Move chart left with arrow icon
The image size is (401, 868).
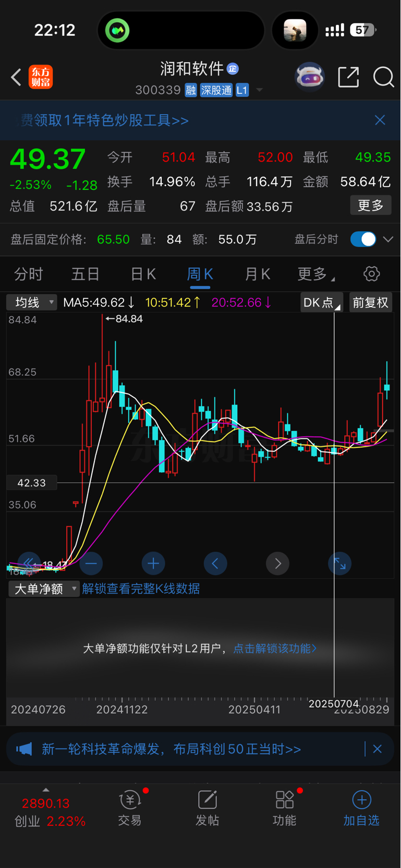coord(215,564)
